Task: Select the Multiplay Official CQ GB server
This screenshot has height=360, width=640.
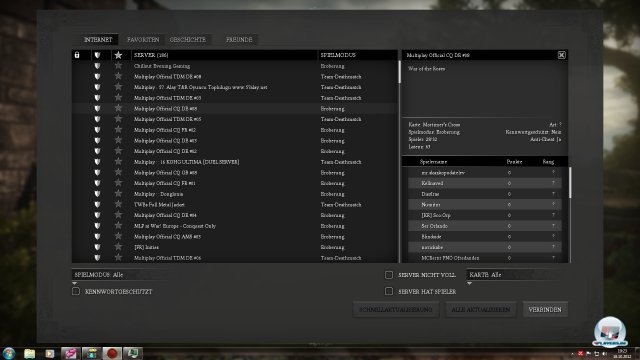Action: click(235, 172)
